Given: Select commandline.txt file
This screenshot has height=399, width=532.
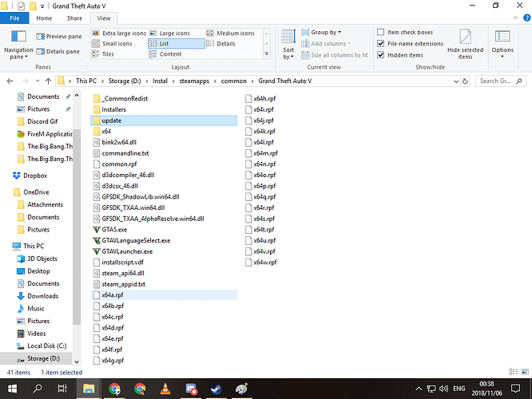Looking at the screenshot, I should (x=121, y=153).
